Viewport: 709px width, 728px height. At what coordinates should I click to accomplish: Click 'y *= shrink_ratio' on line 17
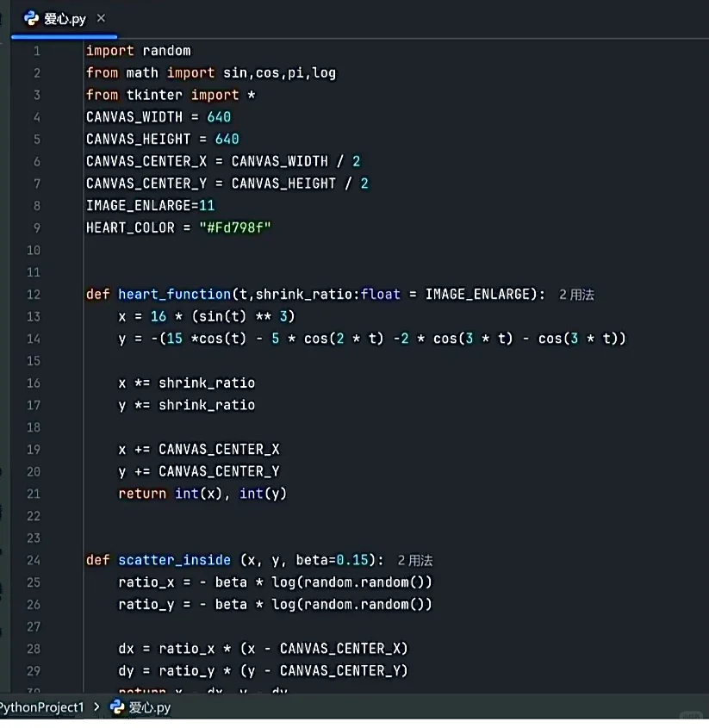click(x=187, y=405)
